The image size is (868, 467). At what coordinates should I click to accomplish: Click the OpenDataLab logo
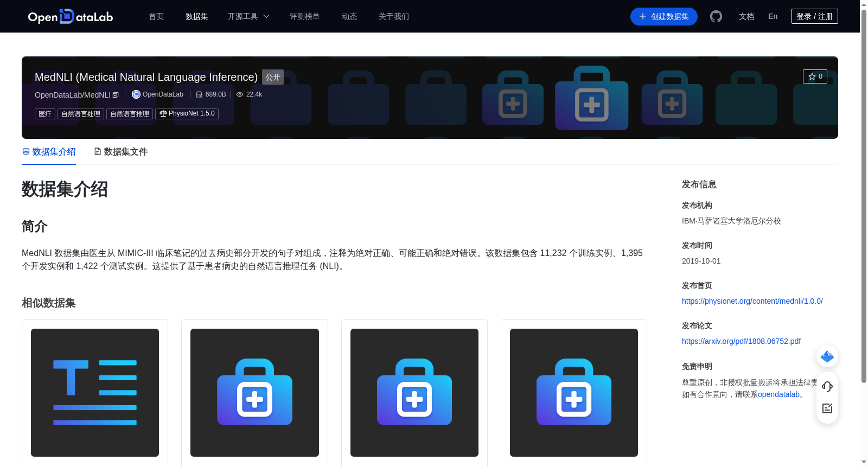coord(71,16)
